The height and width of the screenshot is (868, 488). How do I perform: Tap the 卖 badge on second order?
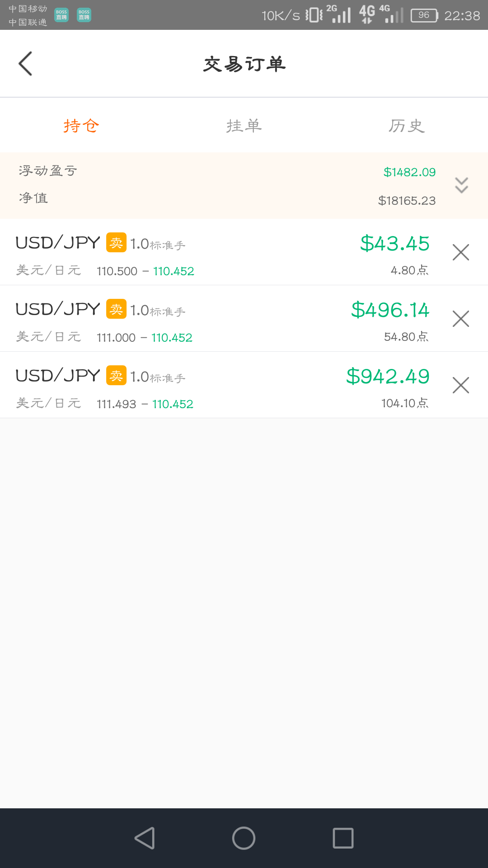coord(116,309)
